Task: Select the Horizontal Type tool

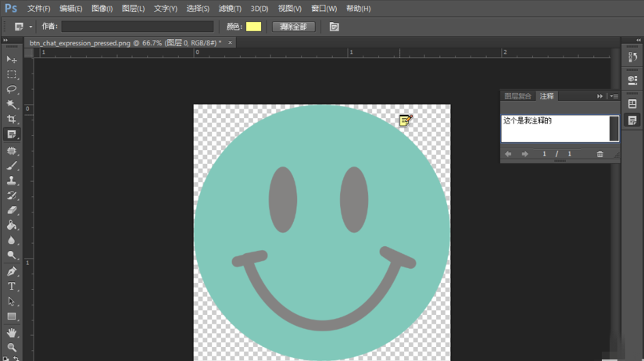Action: [x=12, y=287]
